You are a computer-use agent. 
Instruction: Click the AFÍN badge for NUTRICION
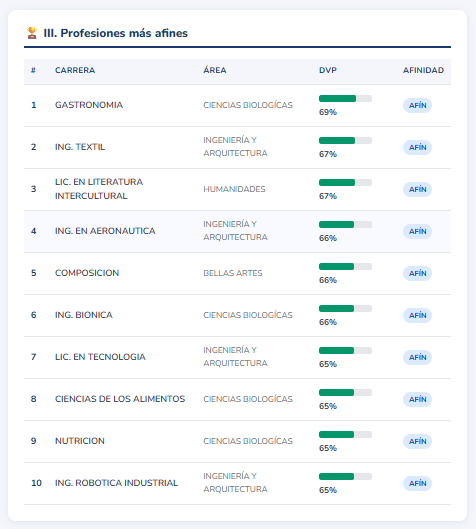[417, 442]
